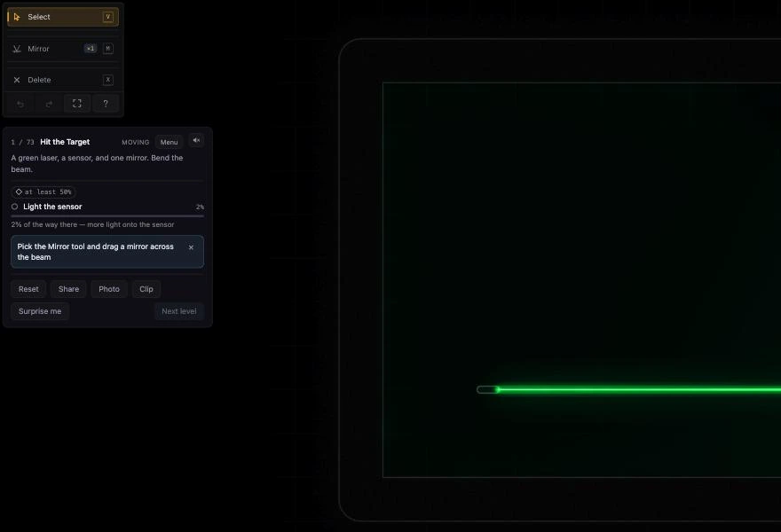Reset the level
This screenshot has height=532, width=781.
(x=28, y=289)
